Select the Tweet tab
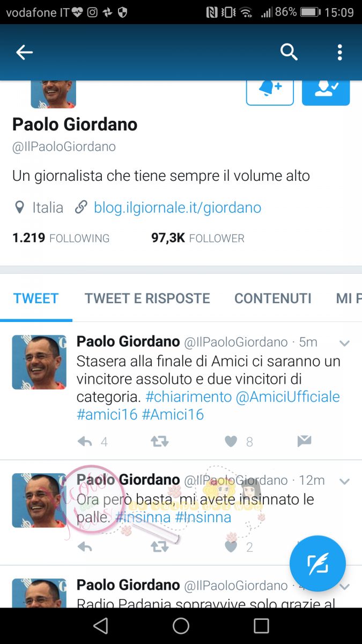 36,298
